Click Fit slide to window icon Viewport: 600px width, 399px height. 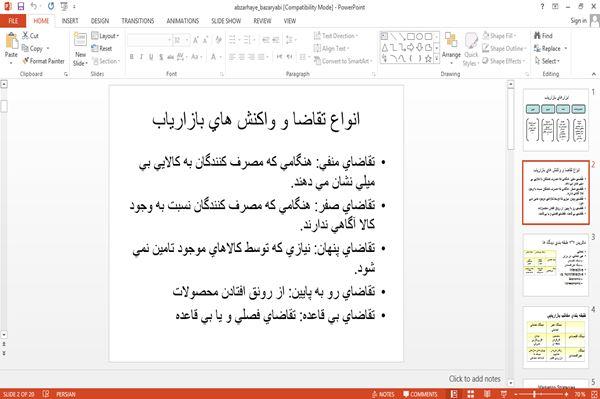(594, 394)
